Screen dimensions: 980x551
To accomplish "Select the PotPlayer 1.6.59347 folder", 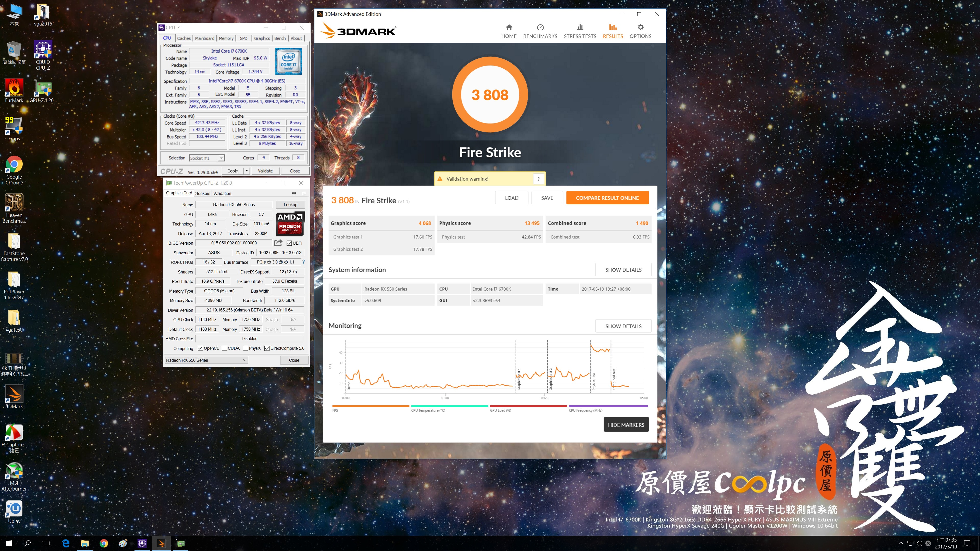I will coord(14,285).
